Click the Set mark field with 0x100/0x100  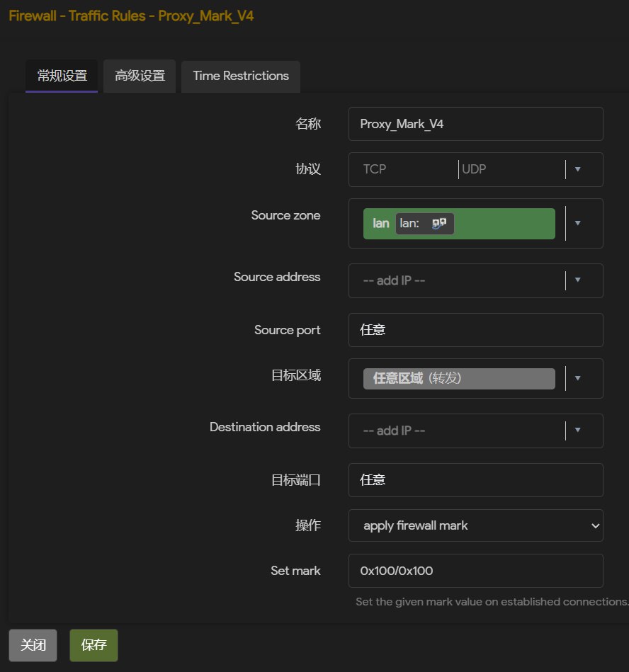point(475,571)
